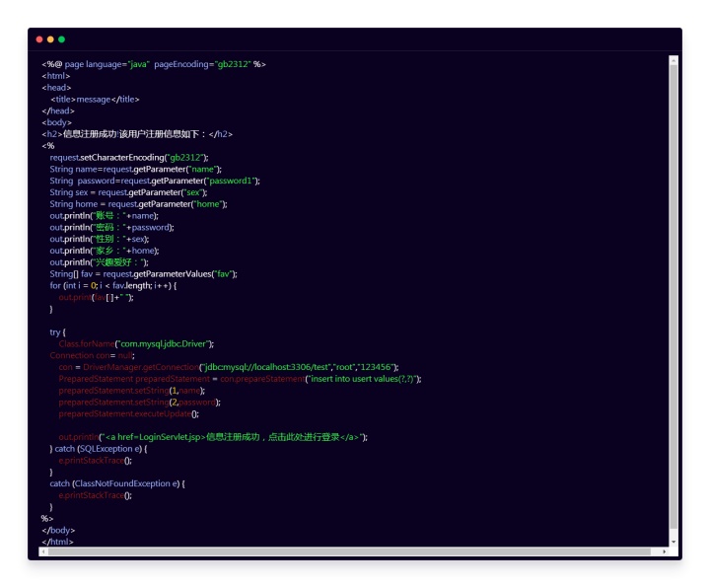Click the for loop line with fav.length
The height and width of the screenshot is (588, 710).
[113, 286]
